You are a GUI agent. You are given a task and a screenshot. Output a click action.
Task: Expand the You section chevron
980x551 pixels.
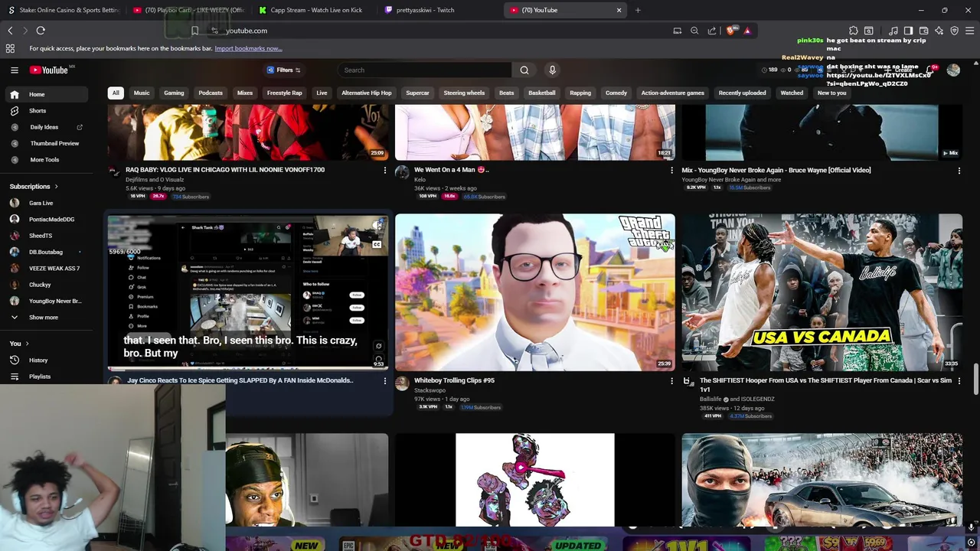pos(27,344)
